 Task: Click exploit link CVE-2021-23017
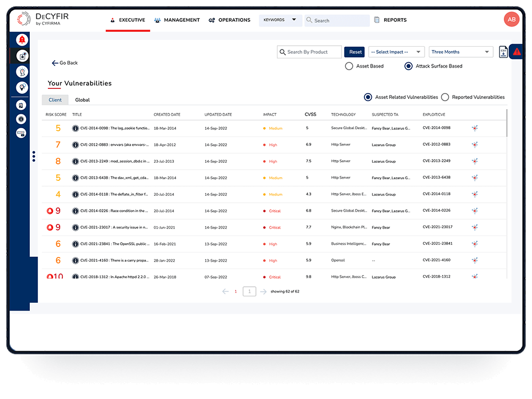pos(438,227)
